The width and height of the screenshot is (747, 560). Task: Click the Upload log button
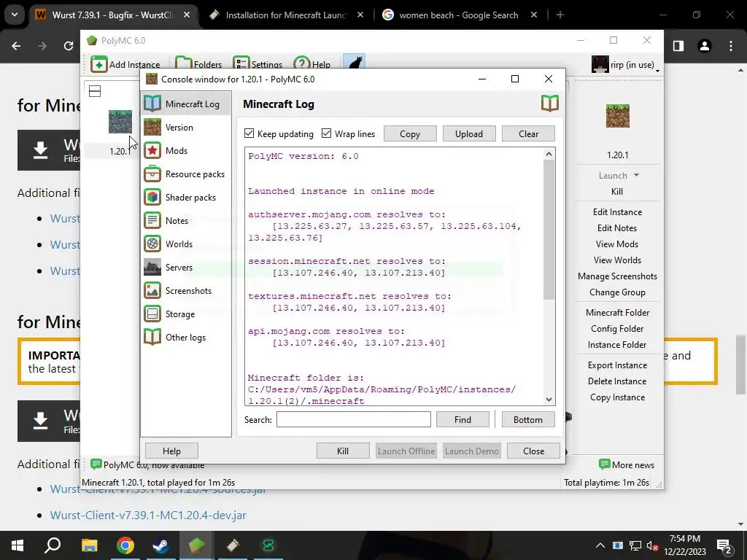click(x=469, y=134)
